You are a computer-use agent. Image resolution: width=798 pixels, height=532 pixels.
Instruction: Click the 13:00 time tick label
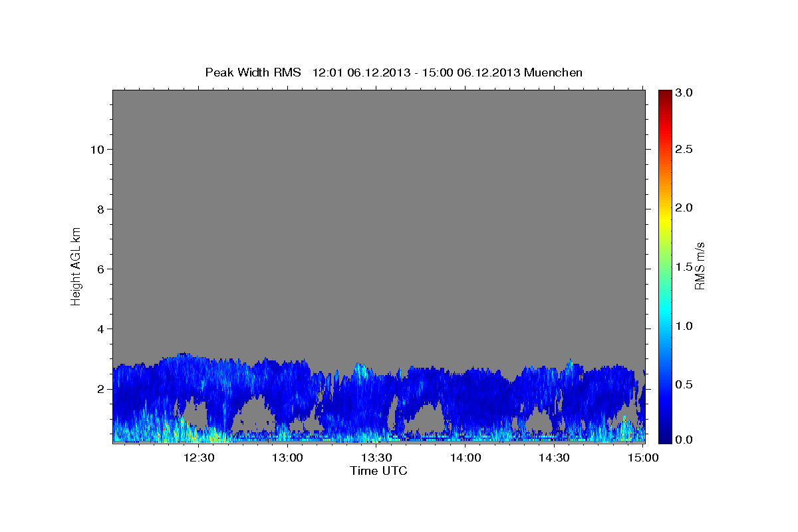pos(288,458)
